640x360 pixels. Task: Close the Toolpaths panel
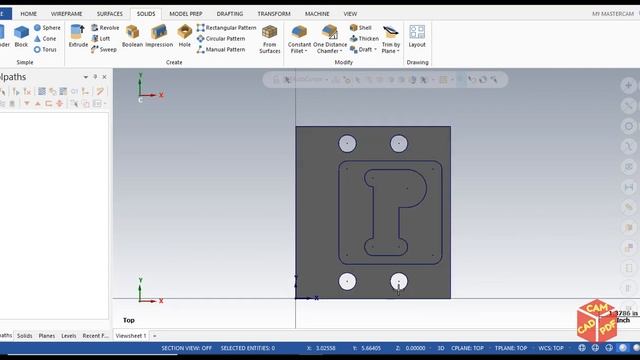click(104, 77)
